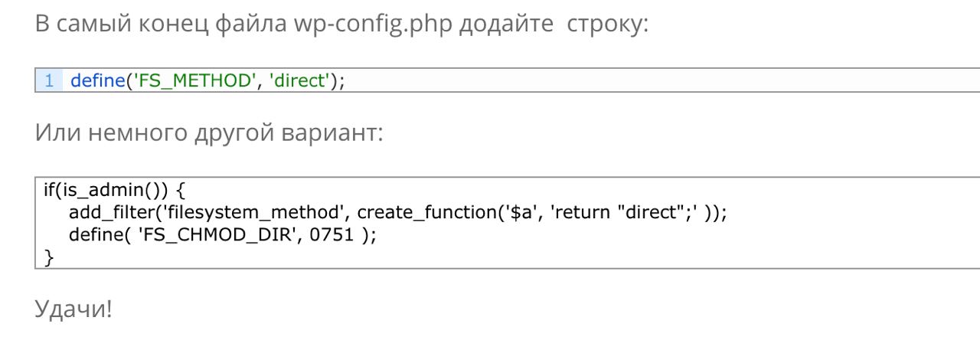The image size is (980, 350).
Task: Click line number 1 in first code block
Action: point(48,80)
